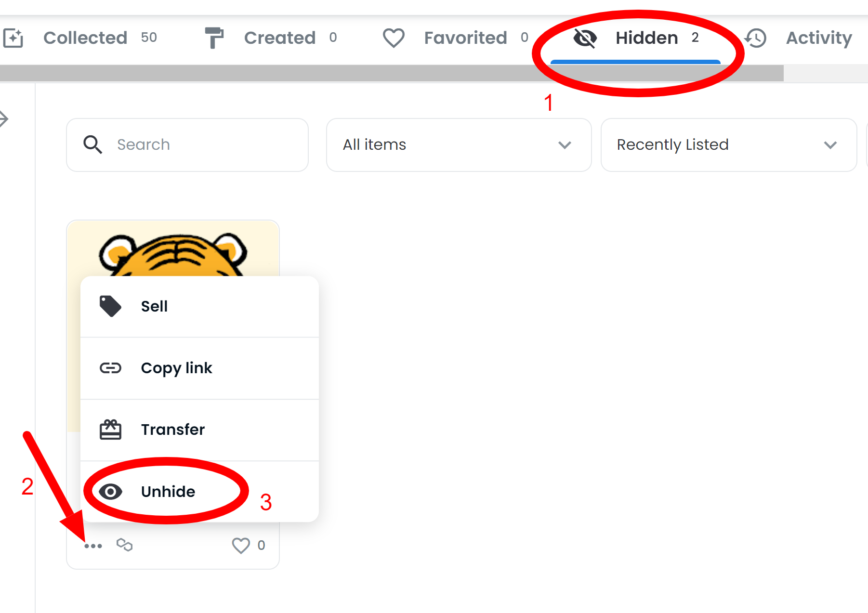Screen dimensions: 868x613
Task: Select Copy link menu option
Action: (176, 368)
